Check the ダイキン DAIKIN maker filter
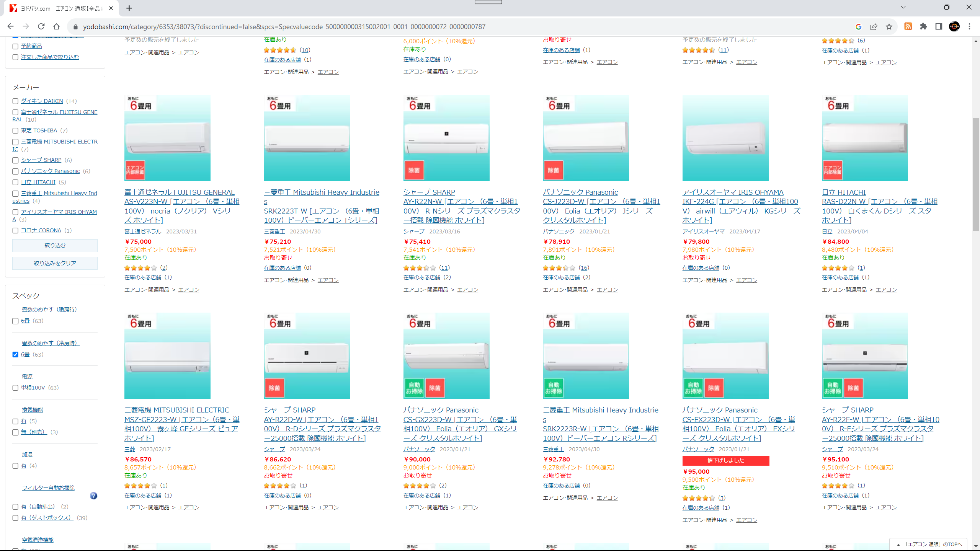The width and height of the screenshot is (980, 551). click(x=15, y=101)
